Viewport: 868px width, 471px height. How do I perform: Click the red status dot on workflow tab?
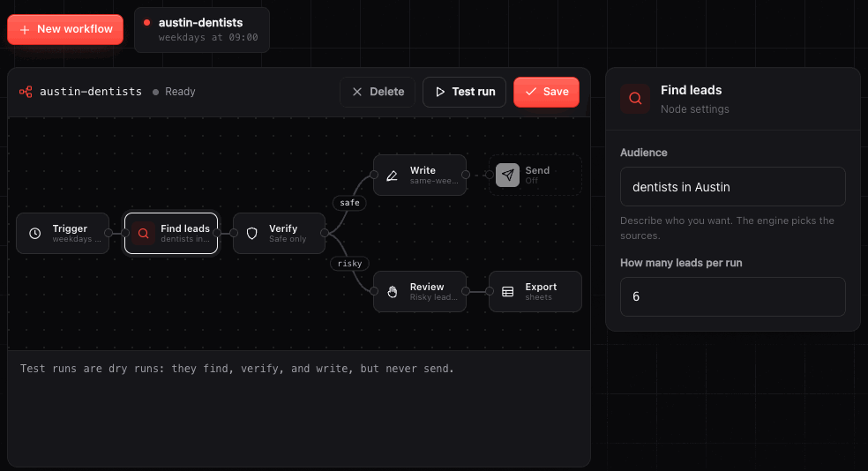click(x=146, y=23)
